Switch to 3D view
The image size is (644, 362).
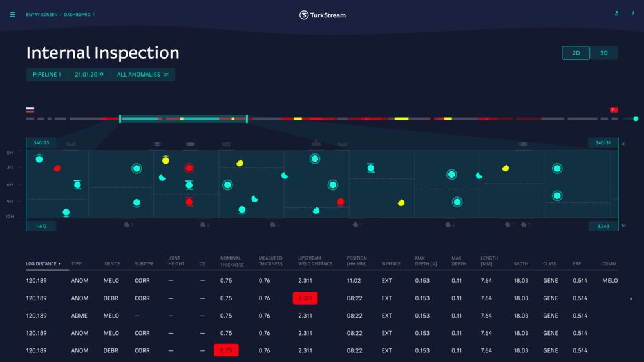click(x=604, y=53)
